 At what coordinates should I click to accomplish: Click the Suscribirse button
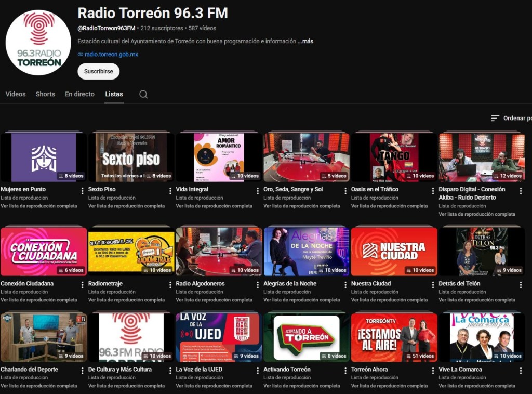point(98,71)
